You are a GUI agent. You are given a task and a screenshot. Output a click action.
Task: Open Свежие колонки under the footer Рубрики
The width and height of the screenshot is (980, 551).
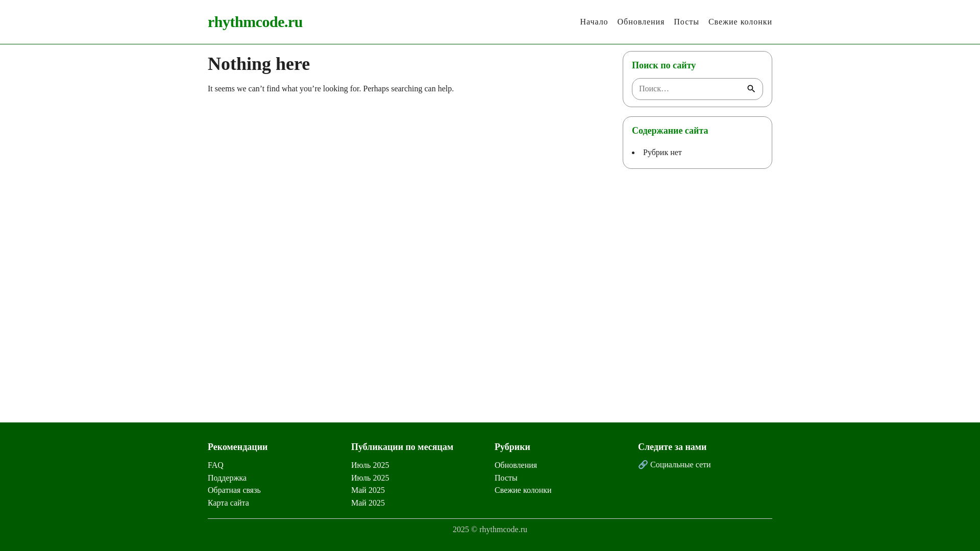523,490
